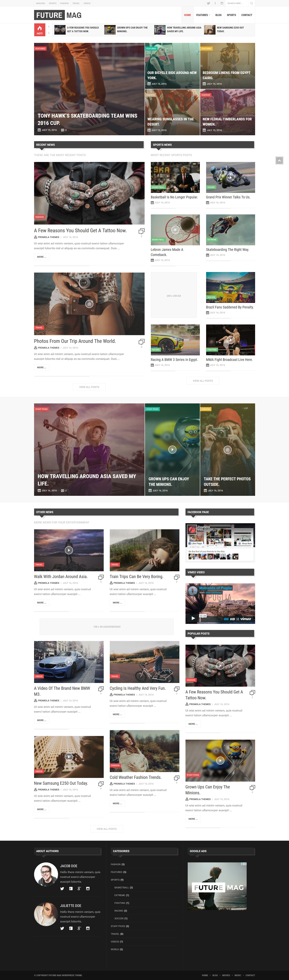Play the Walk With Jordan video
289x980 pixels.
pyautogui.click(x=69, y=550)
